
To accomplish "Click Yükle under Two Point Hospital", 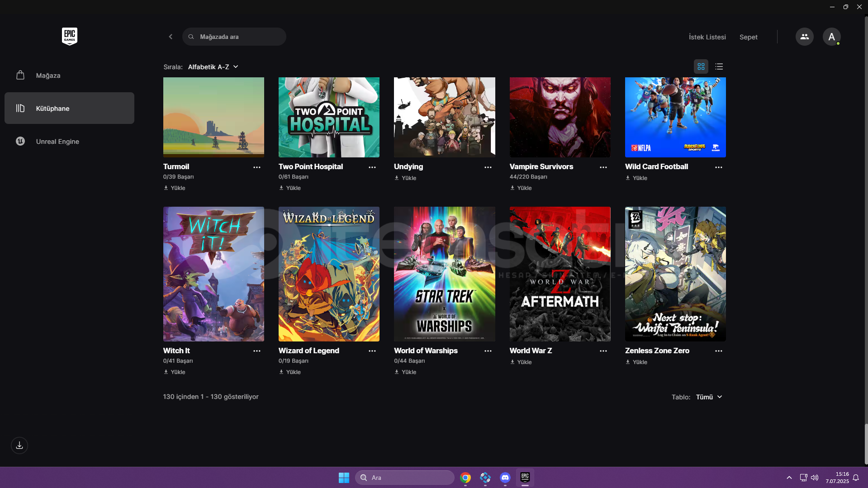I will point(290,188).
